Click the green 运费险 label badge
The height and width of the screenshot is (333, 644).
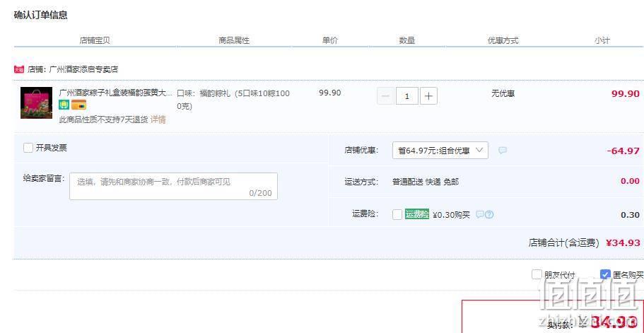click(x=417, y=214)
